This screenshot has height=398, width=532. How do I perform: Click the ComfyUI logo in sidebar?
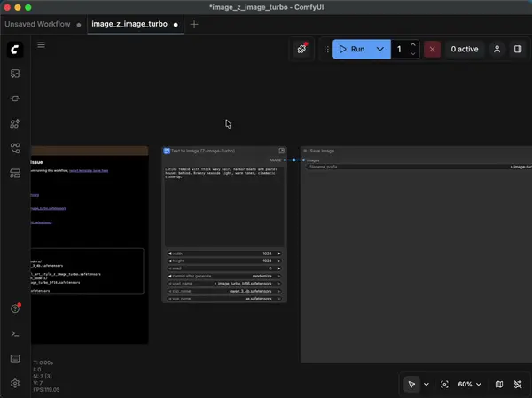coord(15,50)
